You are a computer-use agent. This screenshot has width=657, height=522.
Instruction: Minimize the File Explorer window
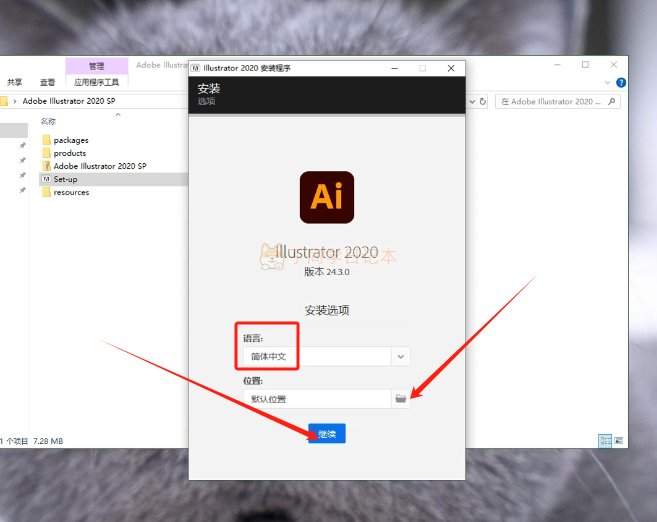click(557, 65)
